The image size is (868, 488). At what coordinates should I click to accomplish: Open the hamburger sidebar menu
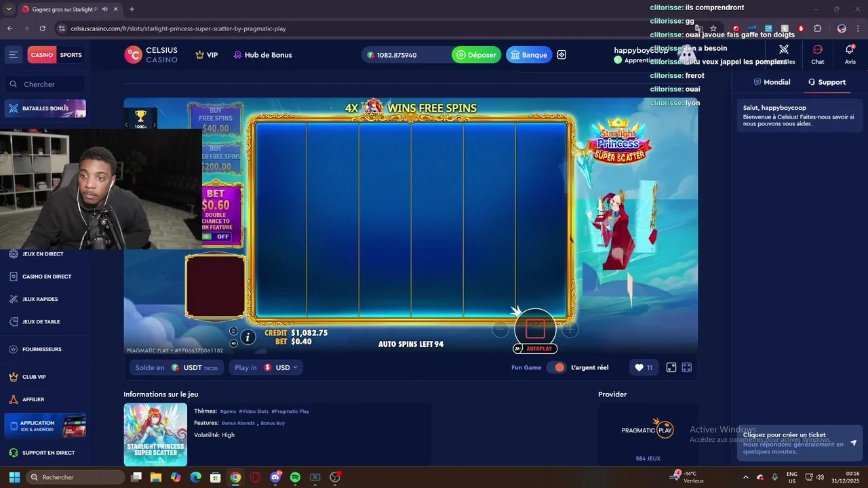click(x=13, y=55)
